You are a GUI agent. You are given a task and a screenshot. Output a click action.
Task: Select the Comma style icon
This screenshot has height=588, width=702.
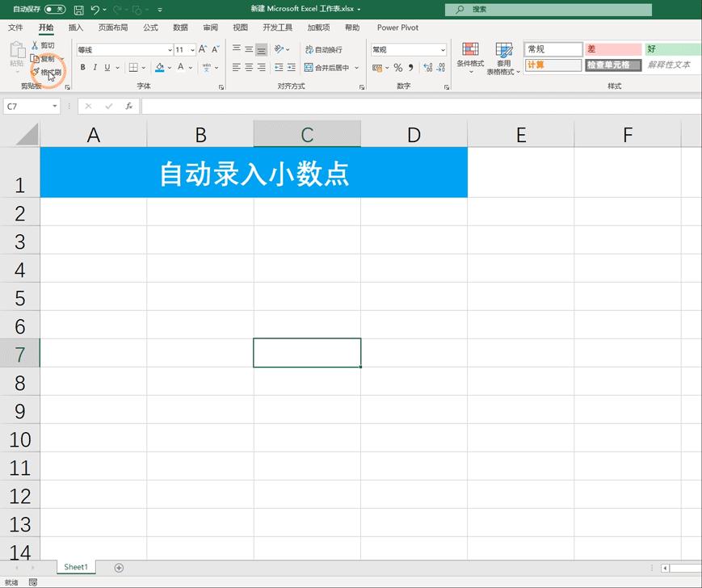(x=411, y=68)
